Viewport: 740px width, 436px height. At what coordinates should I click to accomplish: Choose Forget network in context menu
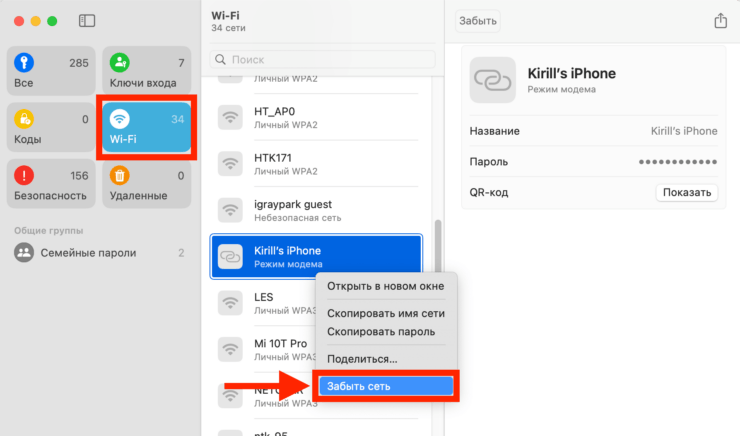pyautogui.click(x=385, y=385)
